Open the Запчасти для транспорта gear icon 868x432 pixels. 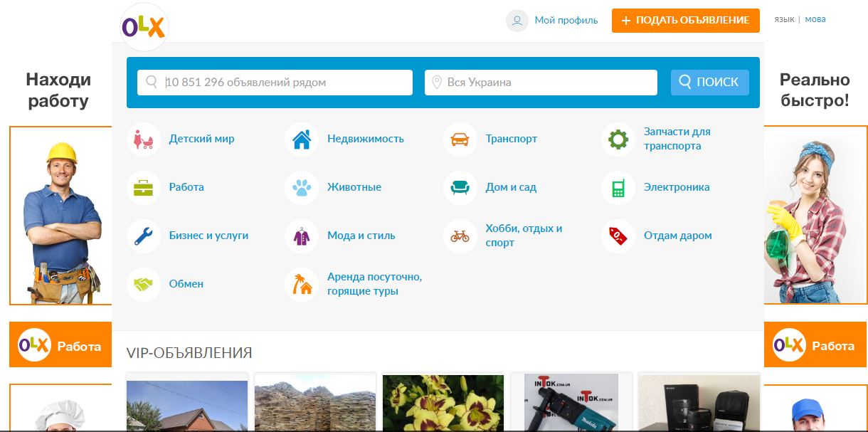point(618,139)
